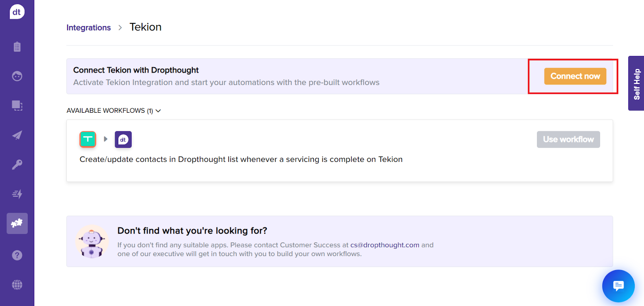Email cs@dropthought.com link
Viewport: 644px width, 306px height.
coord(384,245)
